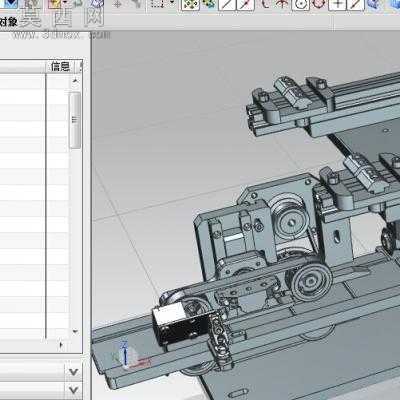Image resolution: width=400 pixels, height=400 pixels.
Task: Click the point-on-curve snap icon
Action: tap(355, 4)
